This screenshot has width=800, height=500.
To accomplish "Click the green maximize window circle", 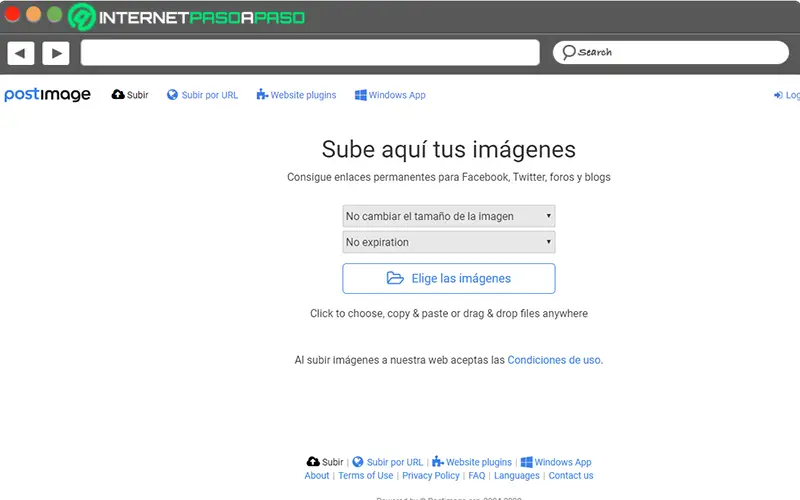I will pos(55,14).
